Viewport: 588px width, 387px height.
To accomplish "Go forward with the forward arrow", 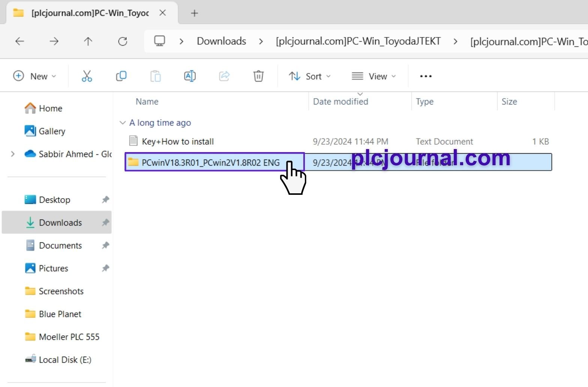I will point(54,41).
